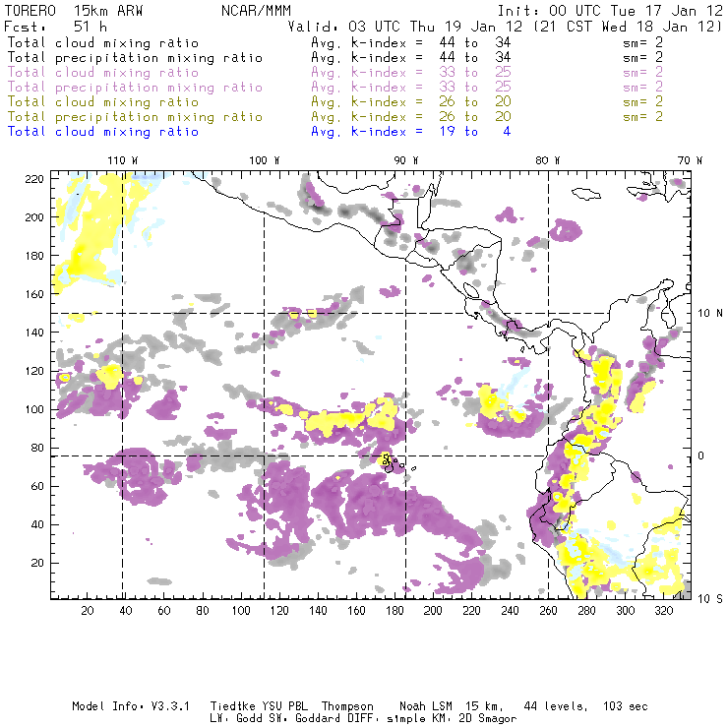This screenshot has height=728, width=728.
Task: Select the "20" tick label on vertical axis
Action: [x=37, y=563]
